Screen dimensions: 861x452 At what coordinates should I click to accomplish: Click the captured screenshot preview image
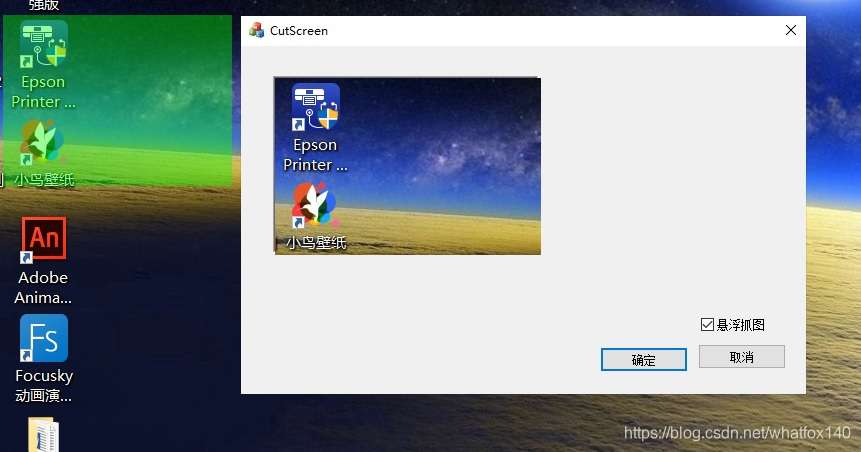tap(407, 166)
